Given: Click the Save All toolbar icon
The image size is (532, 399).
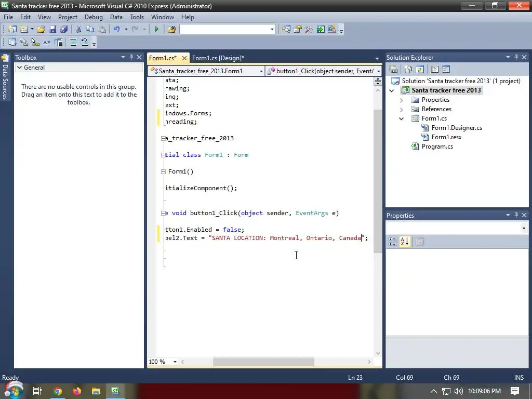Looking at the screenshot, I should coord(63,29).
